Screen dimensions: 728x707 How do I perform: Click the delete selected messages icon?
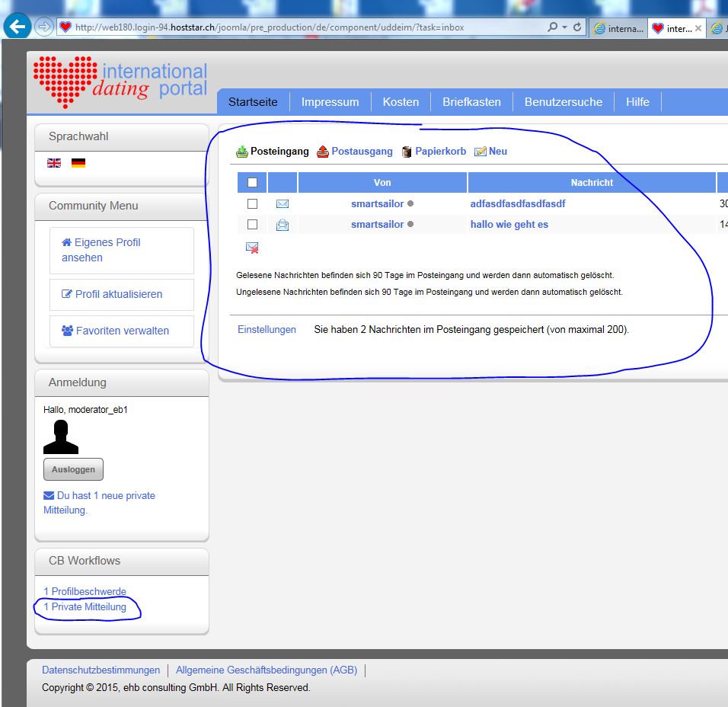click(x=252, y=248)
